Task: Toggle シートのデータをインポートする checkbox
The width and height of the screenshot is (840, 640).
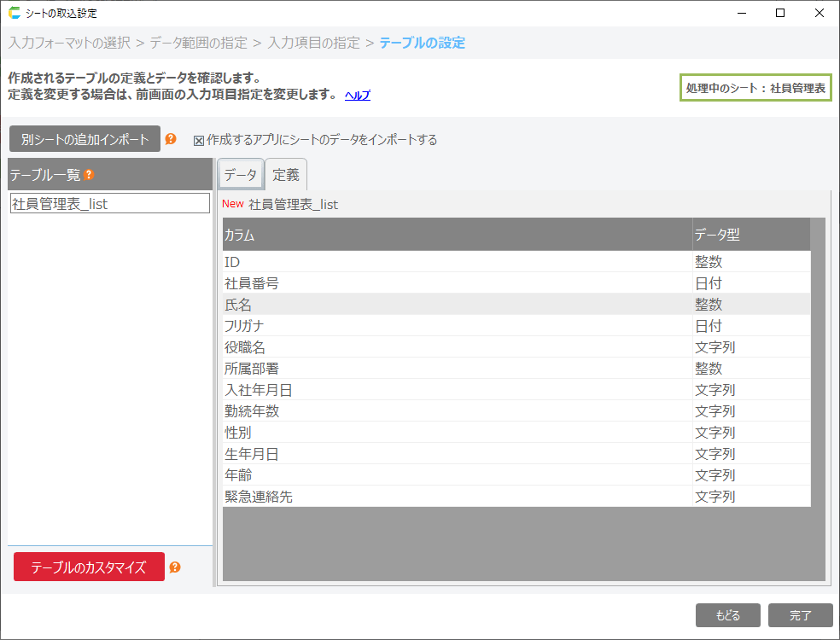Action: pyautogui.click(x=199, y=140)
